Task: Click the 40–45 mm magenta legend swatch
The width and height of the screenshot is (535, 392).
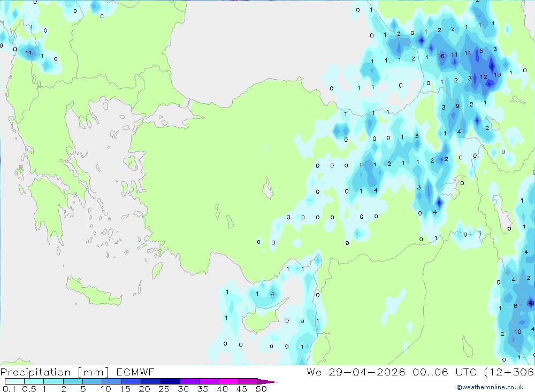Action: (x=228, y=381)
